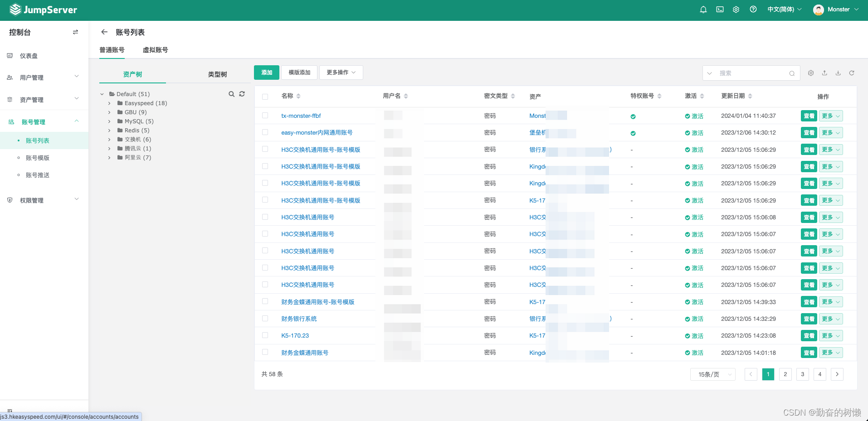Select all rows checkbox in header
The image size is (868, 421).
click(265, 97)
